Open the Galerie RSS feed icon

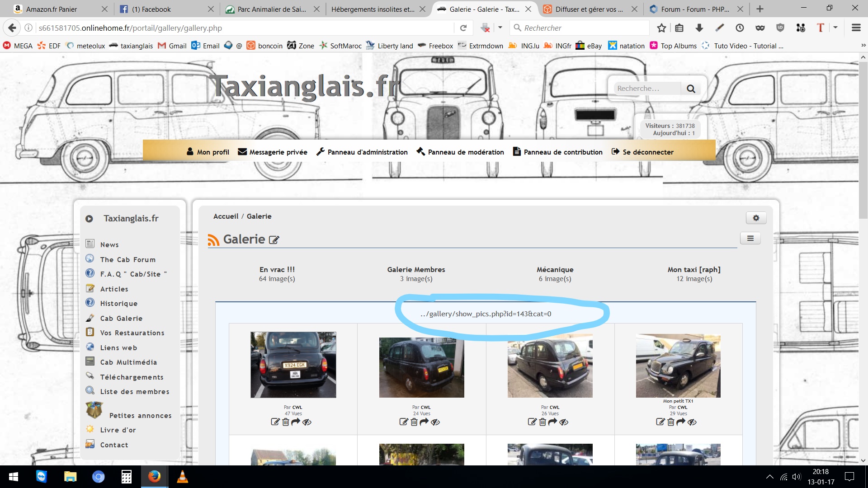click(213, 240)
